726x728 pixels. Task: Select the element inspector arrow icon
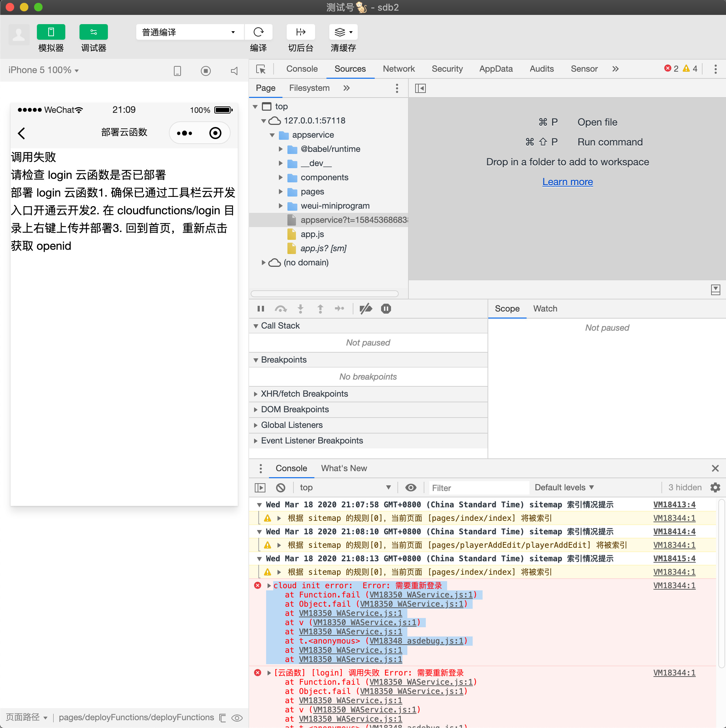coord(261,69)
